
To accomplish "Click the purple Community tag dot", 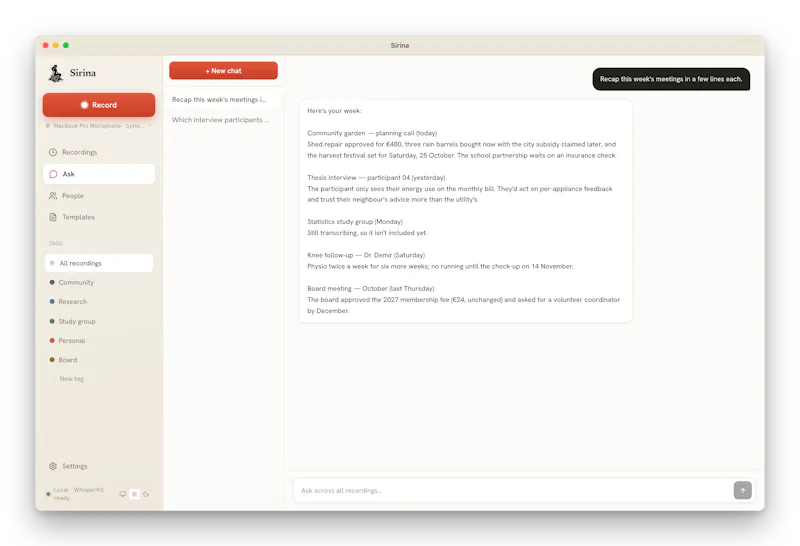I will (x=52, y=282).
